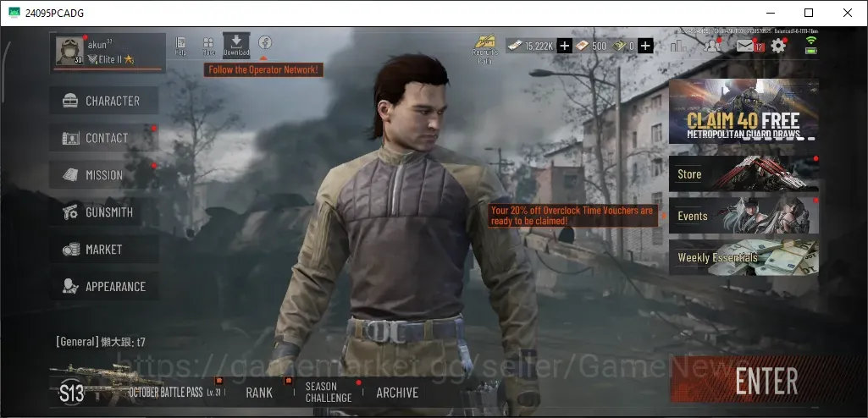
Task: Click the cash bills currency icon
Action: pyautogui.click(x=515, y=46)
